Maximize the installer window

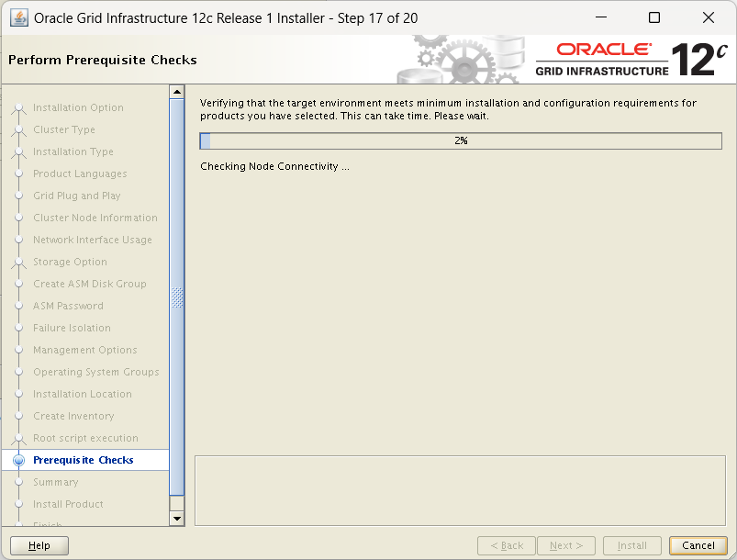(654, 17)
